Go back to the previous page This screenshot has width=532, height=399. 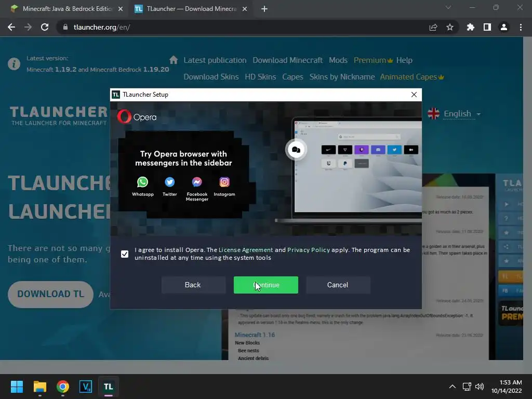(11, 27)
